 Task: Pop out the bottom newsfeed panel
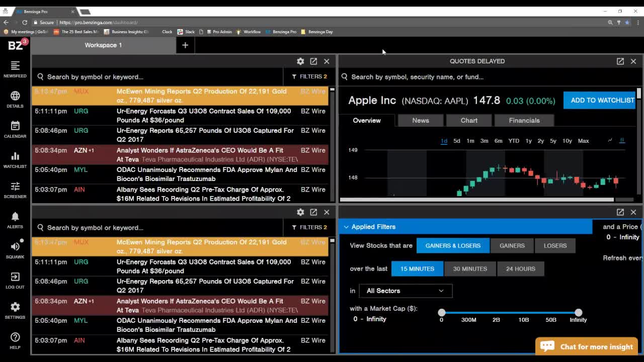313,212
